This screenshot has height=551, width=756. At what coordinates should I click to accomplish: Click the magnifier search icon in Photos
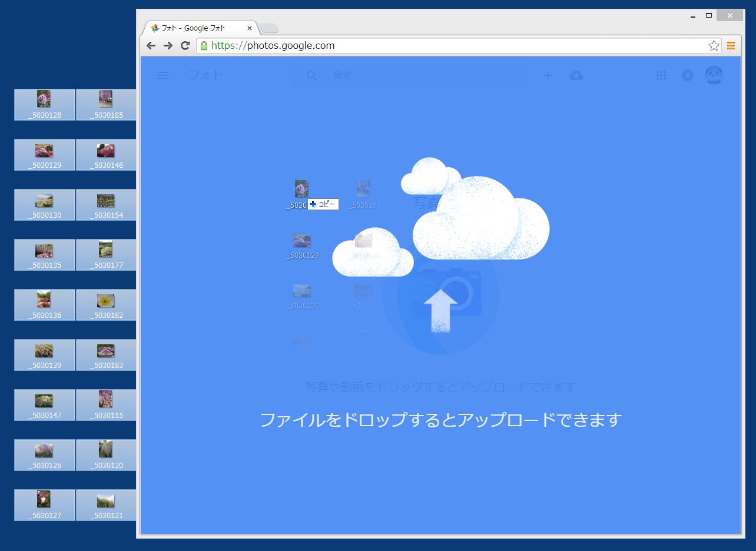[x=312, y=76]
